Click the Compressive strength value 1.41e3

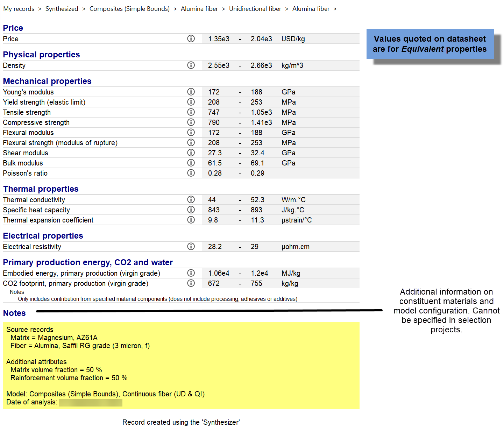pyautogui.click(x=261, y=122)
